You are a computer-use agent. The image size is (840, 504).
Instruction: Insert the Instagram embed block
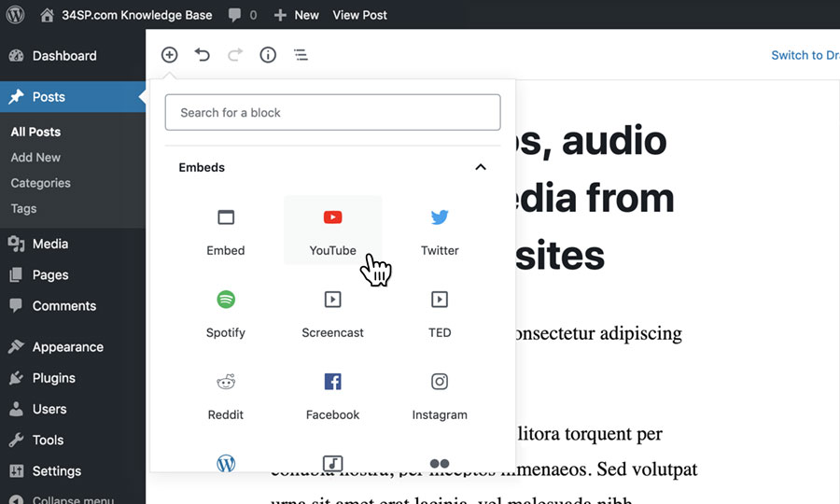click(440, 395)
